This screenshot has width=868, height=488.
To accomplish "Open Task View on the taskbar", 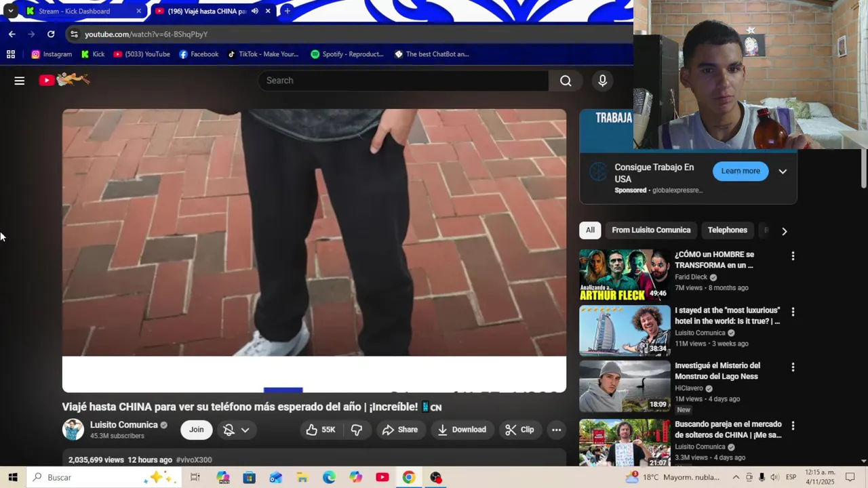I will click(195, 477).
